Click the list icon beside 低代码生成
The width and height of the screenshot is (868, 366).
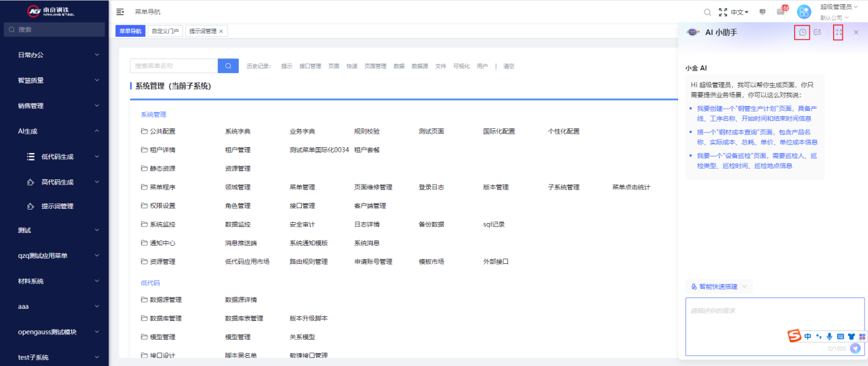tap(30, 156)
